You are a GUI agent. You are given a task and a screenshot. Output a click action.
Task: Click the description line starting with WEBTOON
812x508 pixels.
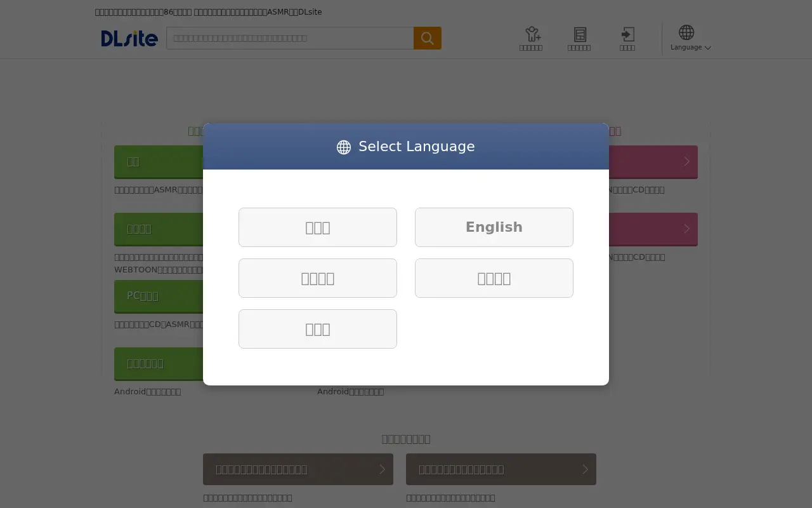coord(159,270)
